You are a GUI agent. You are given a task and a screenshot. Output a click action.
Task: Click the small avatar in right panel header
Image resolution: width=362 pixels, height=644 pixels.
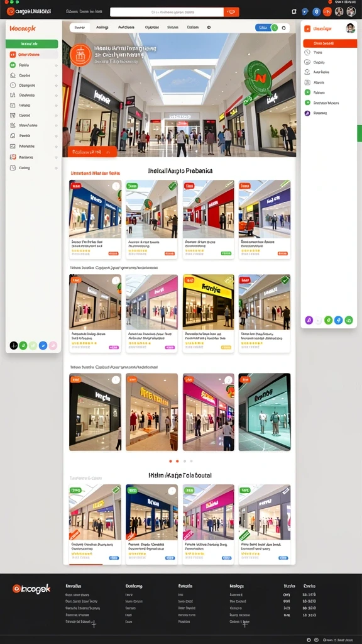(350, 28)
